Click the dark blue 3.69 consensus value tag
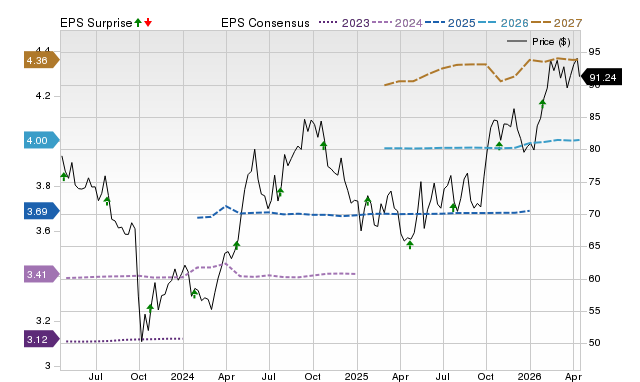The height and width of the screenshot is (382, 640). 42,211
